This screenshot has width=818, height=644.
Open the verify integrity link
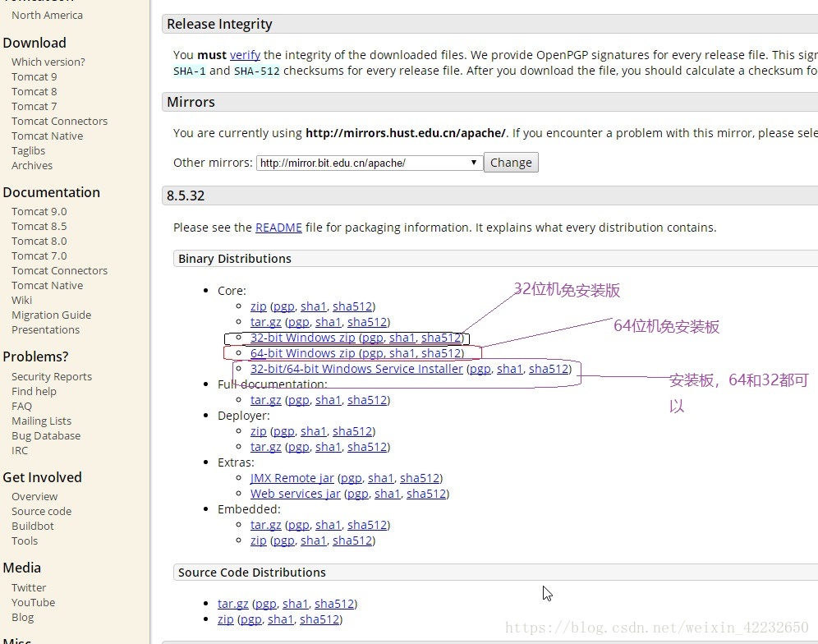pos(245,55)
